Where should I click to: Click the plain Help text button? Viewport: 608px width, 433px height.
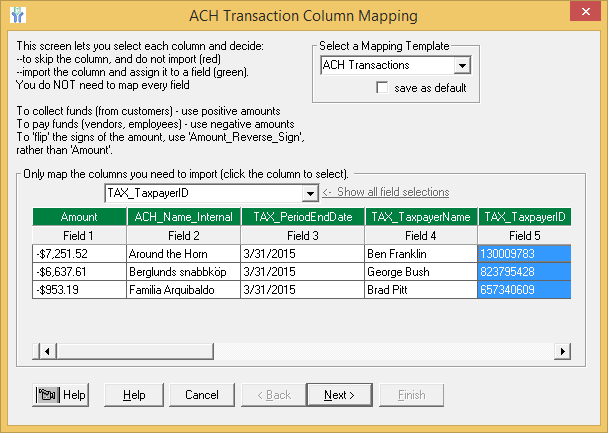tap(134, 395)
